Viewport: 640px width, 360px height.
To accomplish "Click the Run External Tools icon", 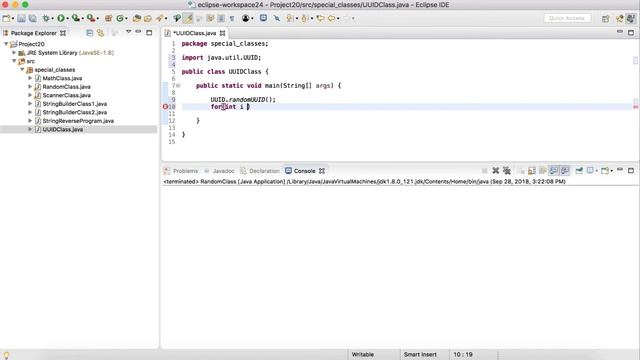I will point(91,18).
